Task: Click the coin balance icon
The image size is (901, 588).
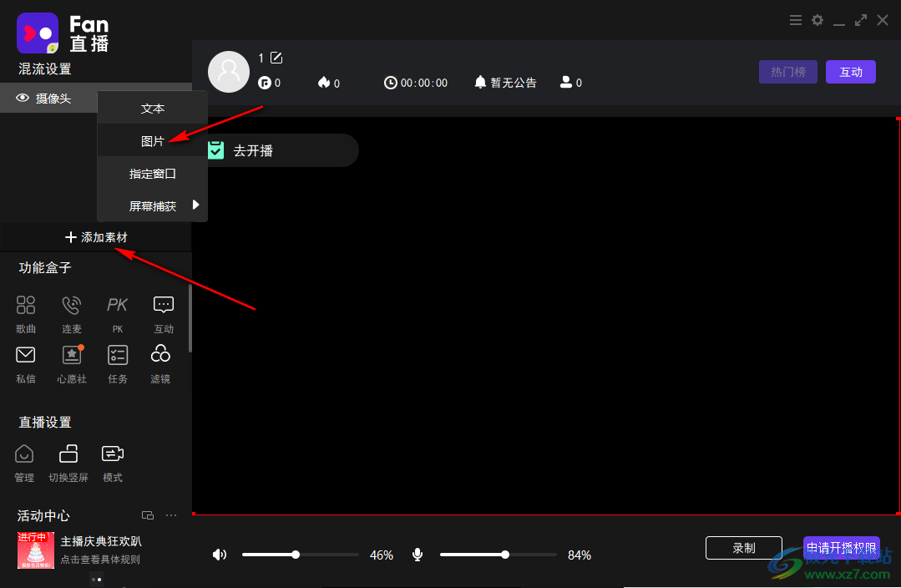Action: click(x=265, y=83)
